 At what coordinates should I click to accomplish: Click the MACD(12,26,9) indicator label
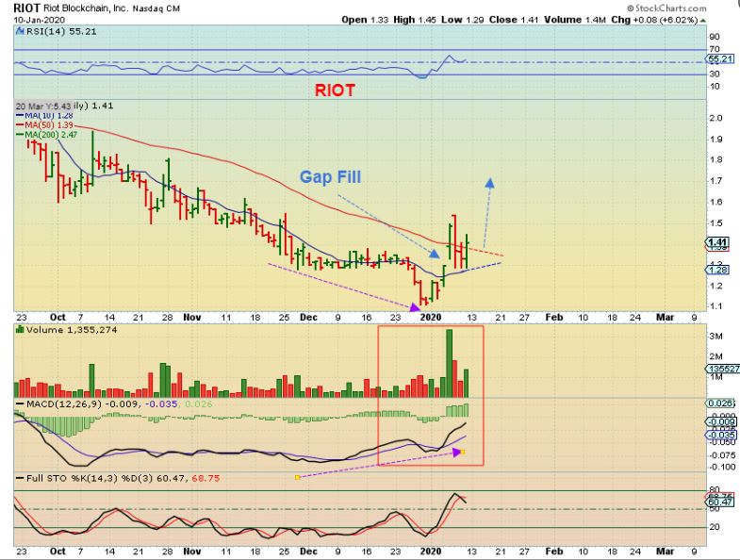[64, 404]
